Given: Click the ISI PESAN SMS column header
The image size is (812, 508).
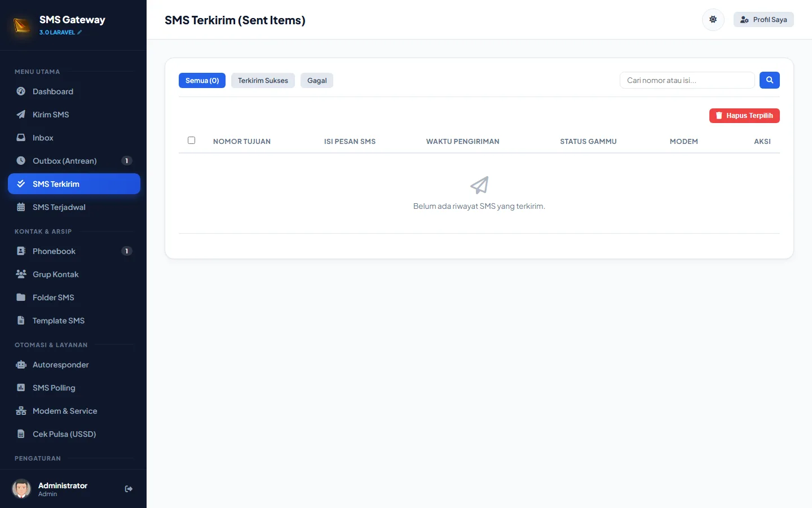Looking at the screenshot, I should (x=350, y=142).
